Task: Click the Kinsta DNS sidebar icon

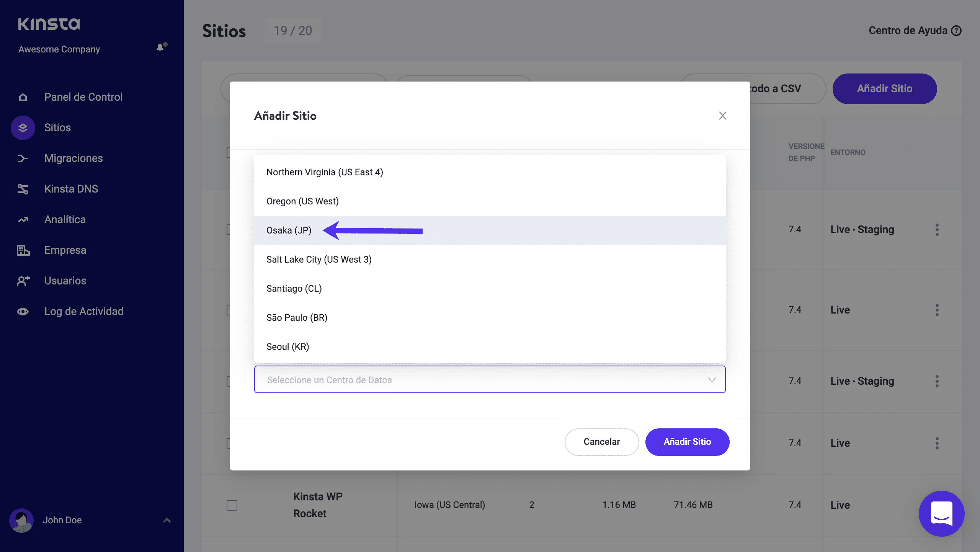Action: (23, 189)
